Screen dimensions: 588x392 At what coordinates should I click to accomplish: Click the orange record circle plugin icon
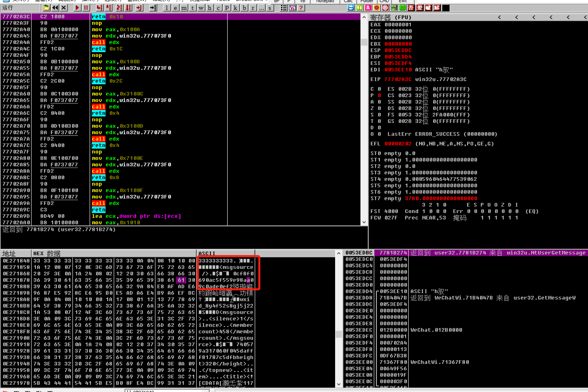click(377, 8)
